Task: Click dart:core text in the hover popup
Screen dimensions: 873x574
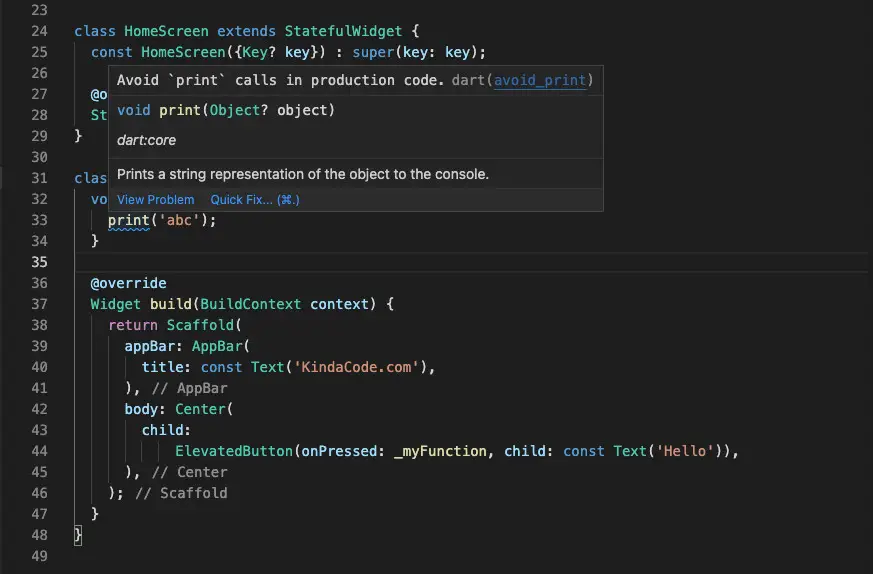Action: click(x=146, y=140)
